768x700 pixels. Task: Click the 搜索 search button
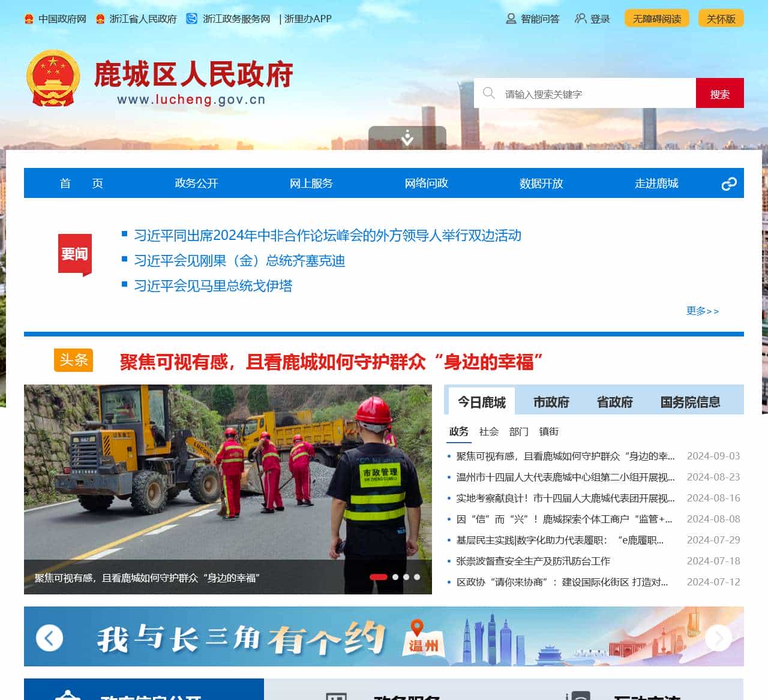719,93
